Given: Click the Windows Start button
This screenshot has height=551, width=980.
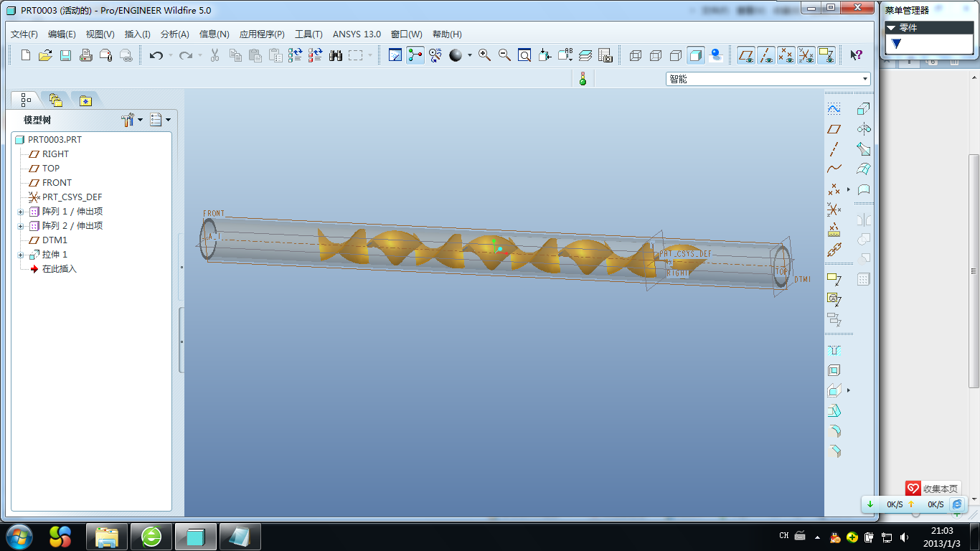Looking at the screenshot, I should coord(18,536).
